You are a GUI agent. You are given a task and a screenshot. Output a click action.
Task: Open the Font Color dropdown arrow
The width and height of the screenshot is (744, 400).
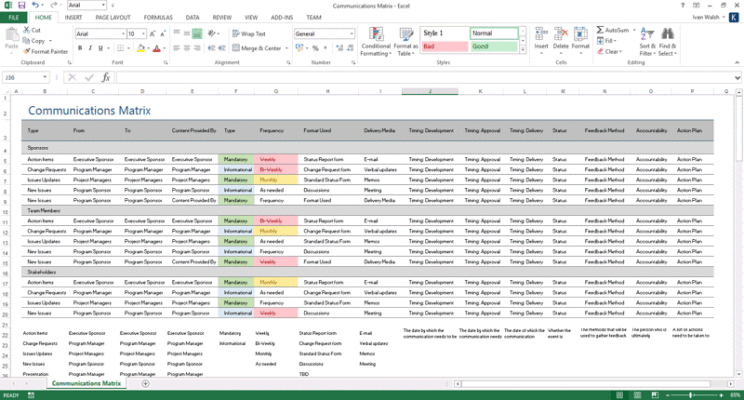tap(164, 48)
